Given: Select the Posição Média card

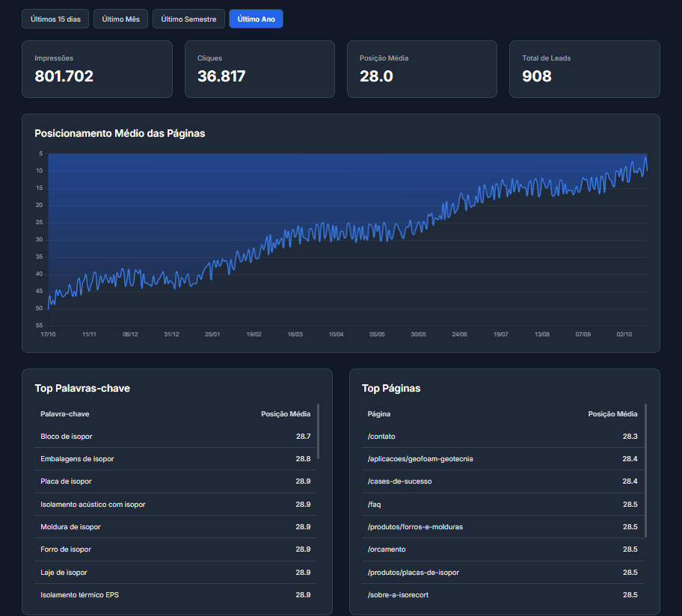Looking at the screenshot, I should tap(421, 69).
